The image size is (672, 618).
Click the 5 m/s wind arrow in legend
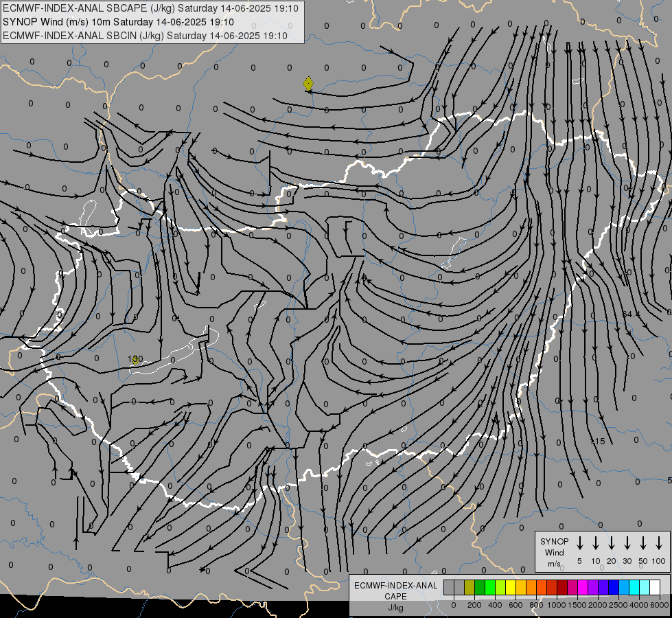pos(579,543)
